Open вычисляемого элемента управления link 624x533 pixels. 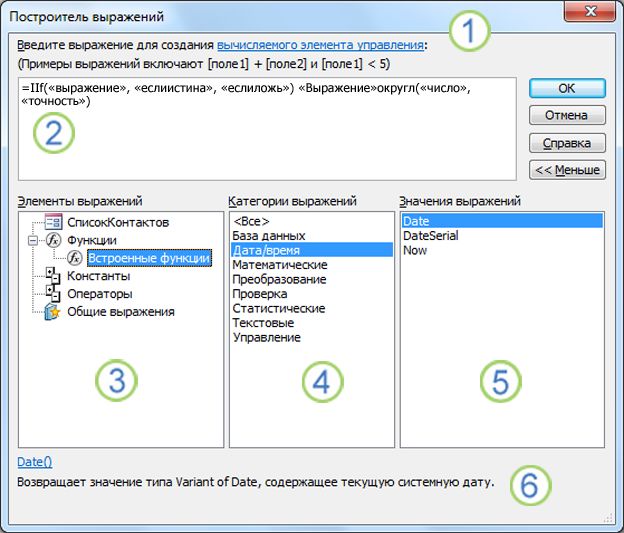pos(320,45)
